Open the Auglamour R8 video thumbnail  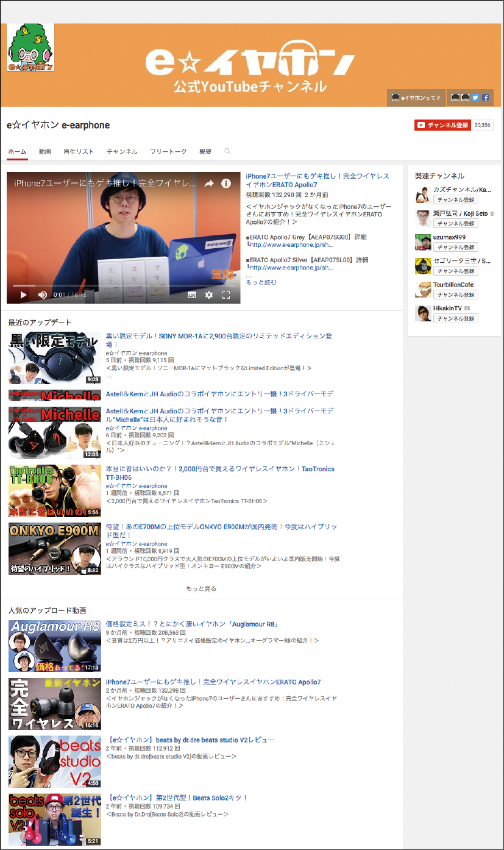pyautogui.click(x=55, y=646)
